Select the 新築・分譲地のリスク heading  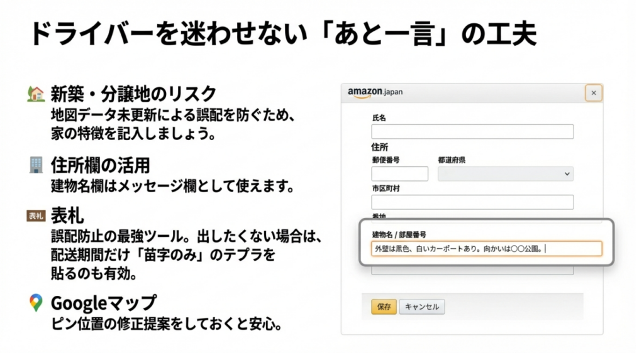[x=133, y=94]
